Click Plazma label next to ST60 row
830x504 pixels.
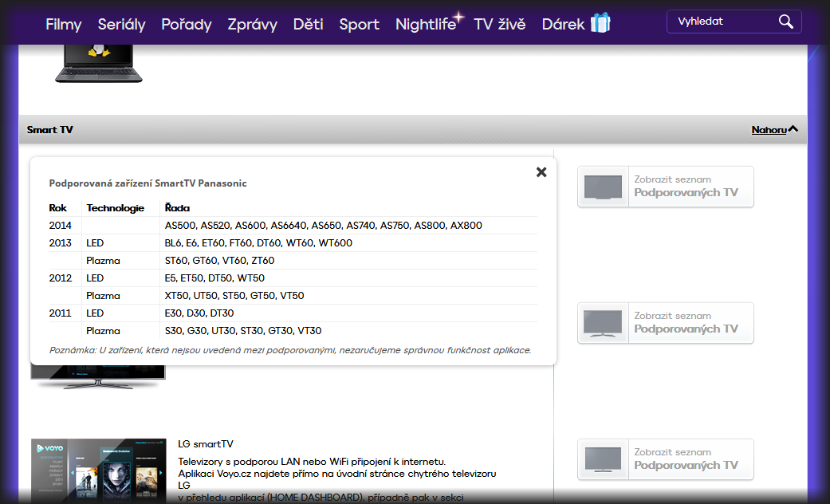click(x=103, y=261)
